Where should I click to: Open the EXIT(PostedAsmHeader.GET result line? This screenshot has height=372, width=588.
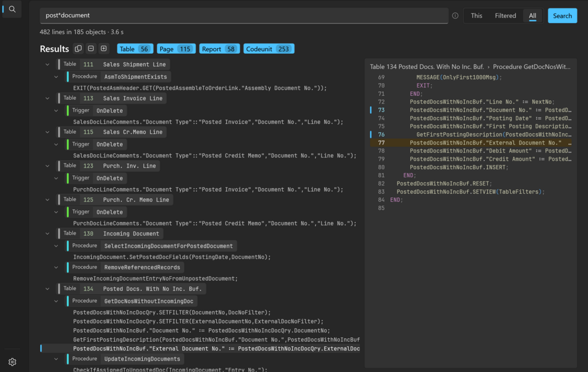(200, 88)
